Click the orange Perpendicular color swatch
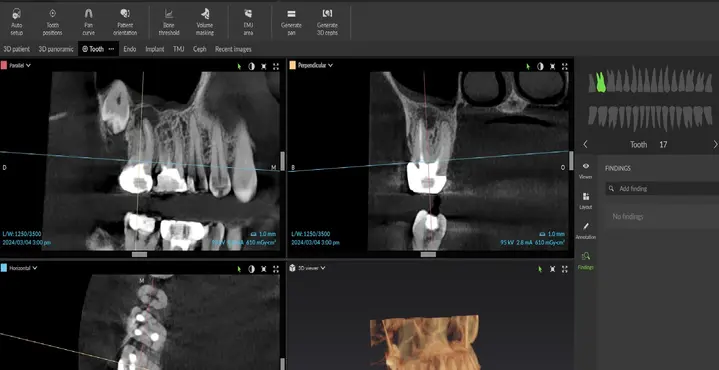This screenshot has width=719, height=370. [x=293, y=66]
